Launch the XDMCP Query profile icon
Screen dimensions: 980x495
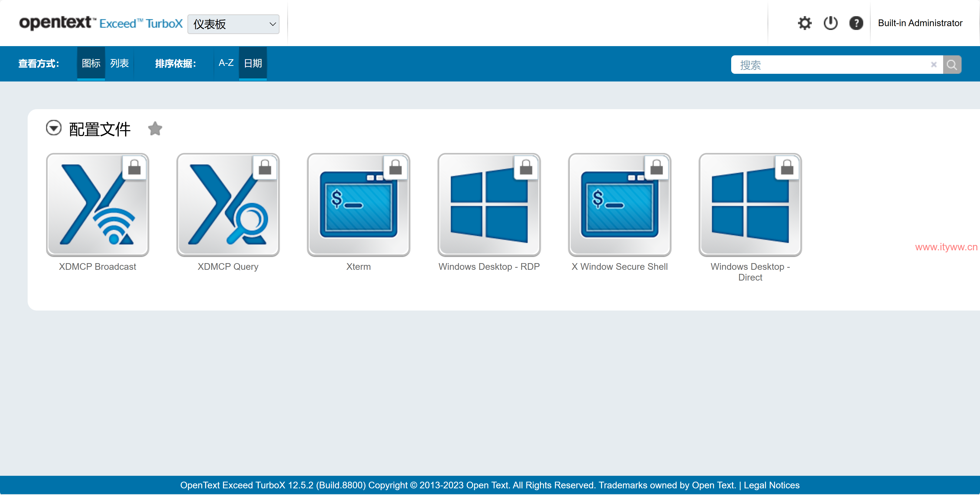(x=228, y=205)
